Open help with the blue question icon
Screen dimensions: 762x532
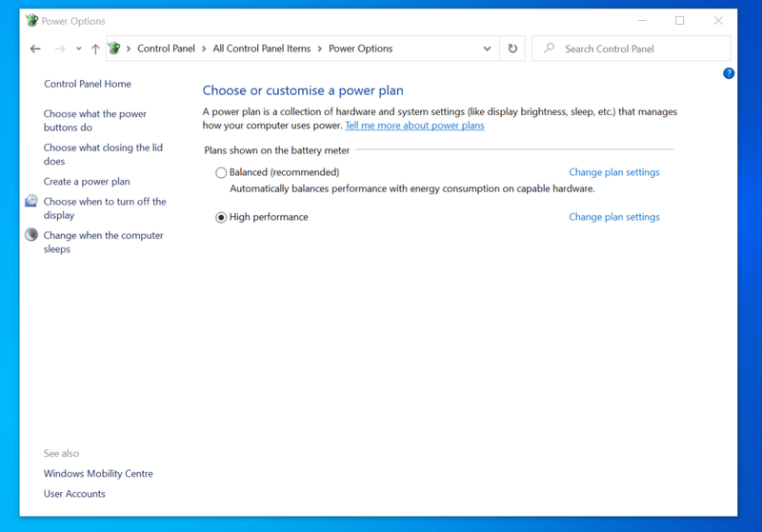729,73
